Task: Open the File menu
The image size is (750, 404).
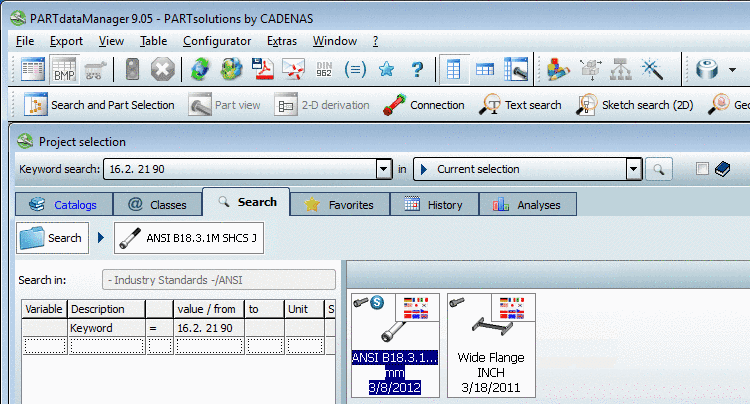Action: pos(25,42)
